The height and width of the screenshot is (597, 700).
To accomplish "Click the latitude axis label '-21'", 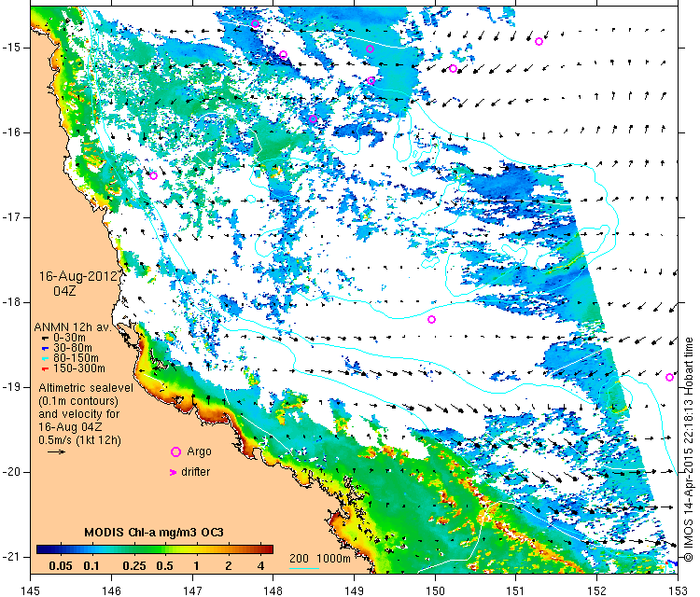I will pos(10,556).
